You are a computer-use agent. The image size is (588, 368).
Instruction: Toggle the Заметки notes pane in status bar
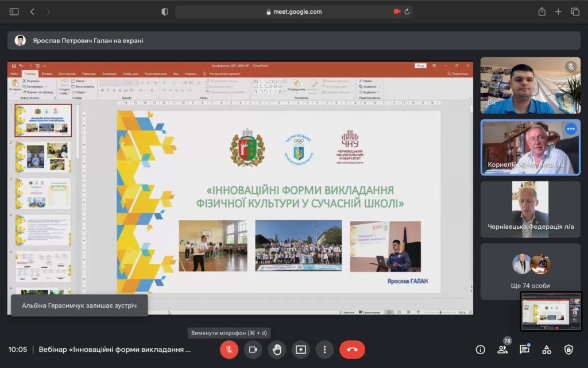[x=346, y=312]
